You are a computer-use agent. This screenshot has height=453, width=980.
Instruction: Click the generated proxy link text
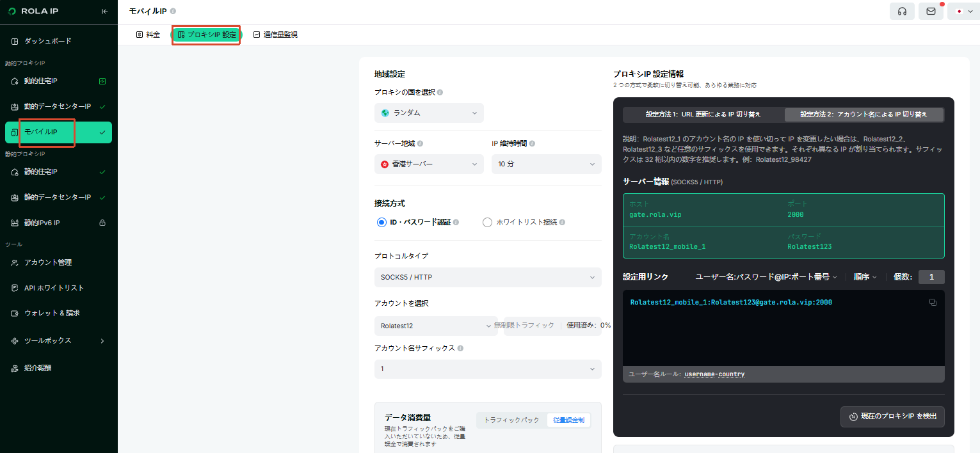click(731, 302)
